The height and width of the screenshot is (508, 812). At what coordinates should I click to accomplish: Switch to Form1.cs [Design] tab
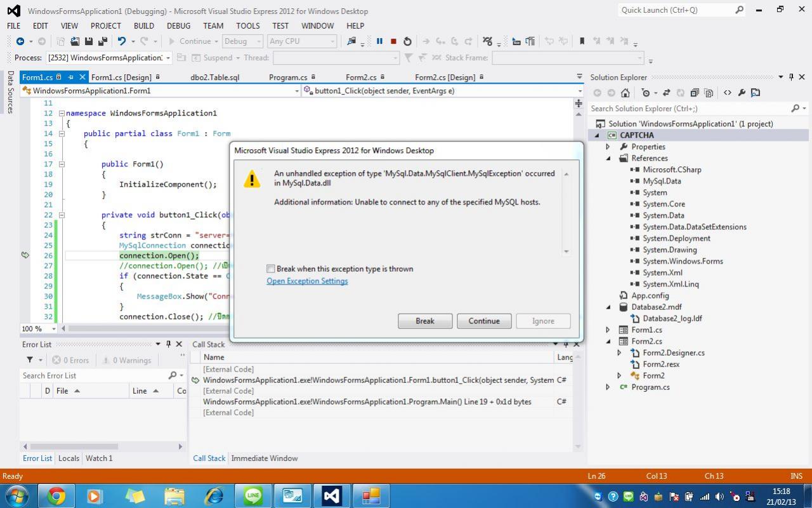pyautogui.click(x=121, y=77)
